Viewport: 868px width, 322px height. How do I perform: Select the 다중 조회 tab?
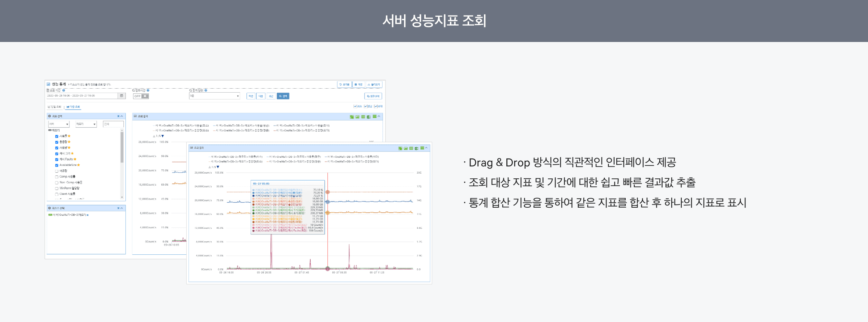click(73, 107)
